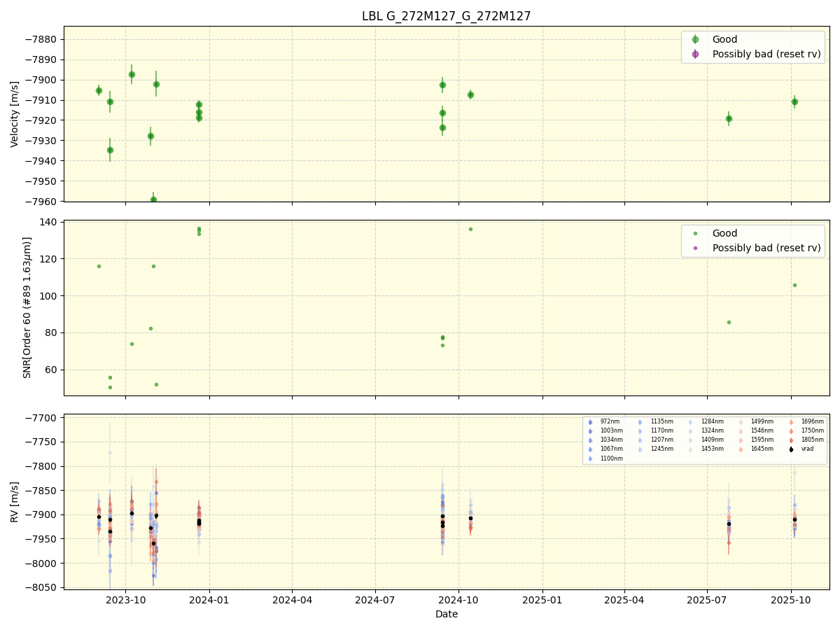Click the SNR[Order 60] y-axis label

(x=27, y=307)
